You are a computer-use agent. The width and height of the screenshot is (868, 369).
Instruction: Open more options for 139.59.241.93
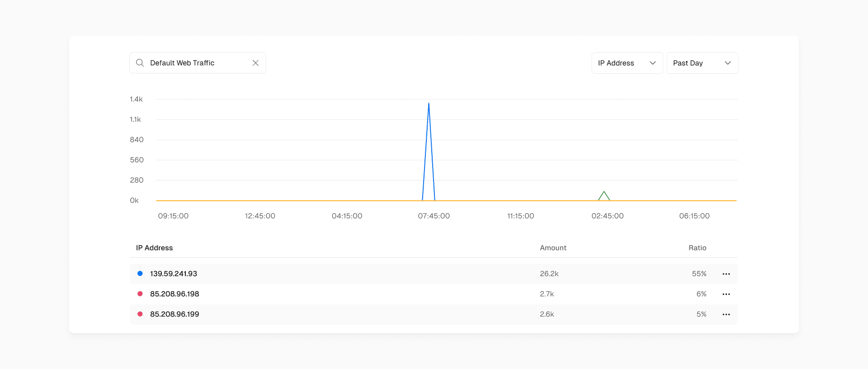click(726, 274)
